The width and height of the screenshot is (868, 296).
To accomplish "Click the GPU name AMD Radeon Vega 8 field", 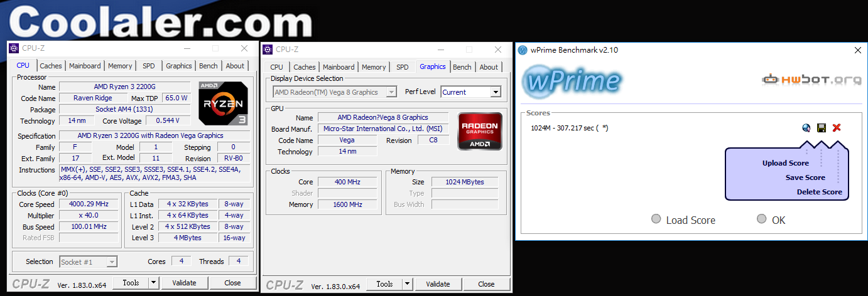I will pyautogui.click(x=383, y=117).
